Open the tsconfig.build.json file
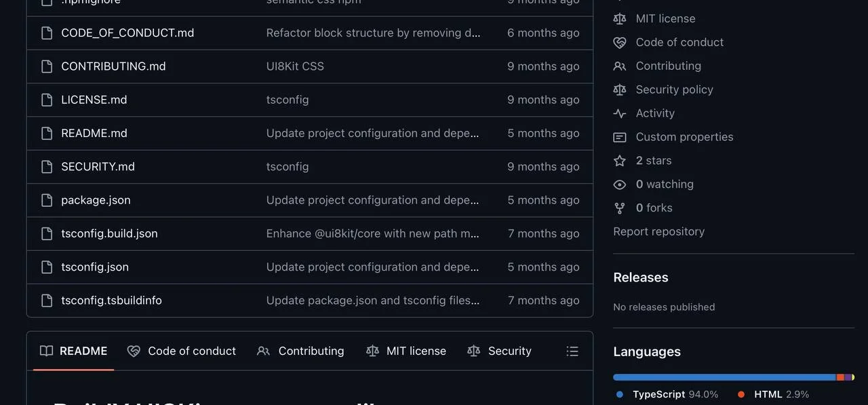The height and width of the screenshot is (405, 868). (x=109, y=233)
